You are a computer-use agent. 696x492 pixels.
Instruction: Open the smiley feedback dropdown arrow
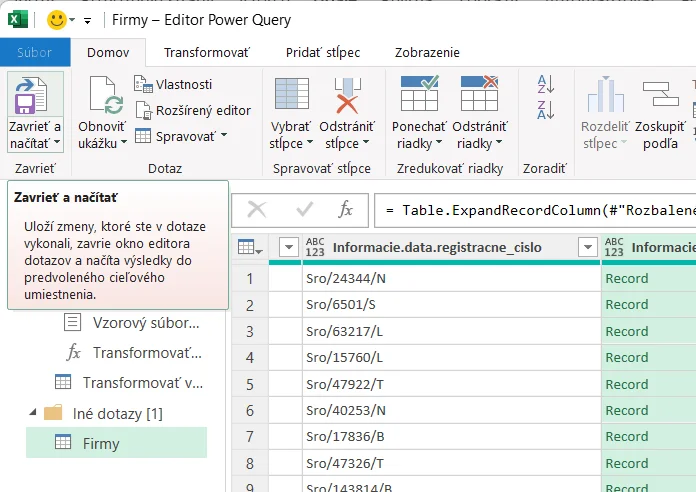(72, 20)
